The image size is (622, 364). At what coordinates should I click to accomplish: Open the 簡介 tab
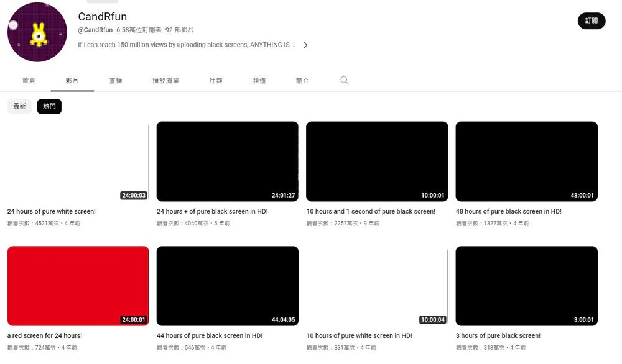pos(302,80)
